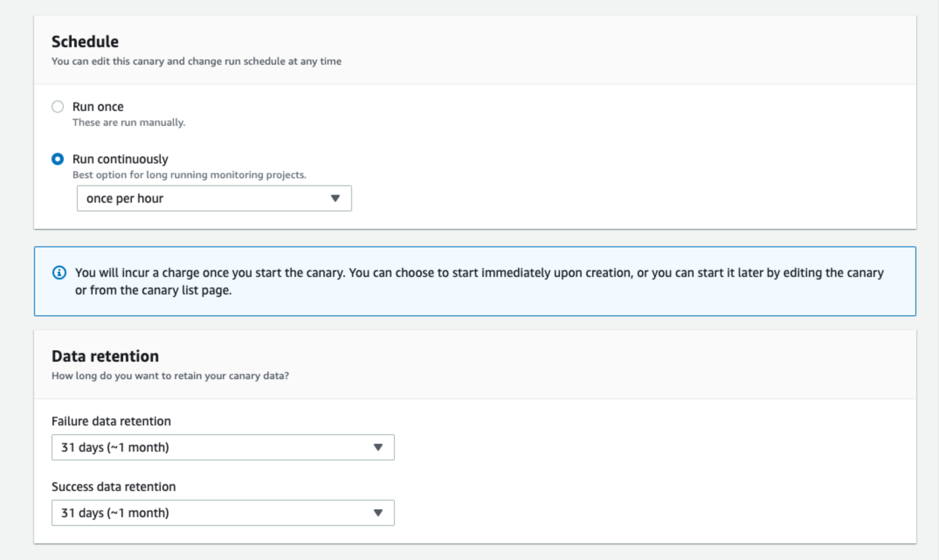The image size is (939, 560).
Task: Click the Success data retention dropdown arrow
Action: pos(378,513)
